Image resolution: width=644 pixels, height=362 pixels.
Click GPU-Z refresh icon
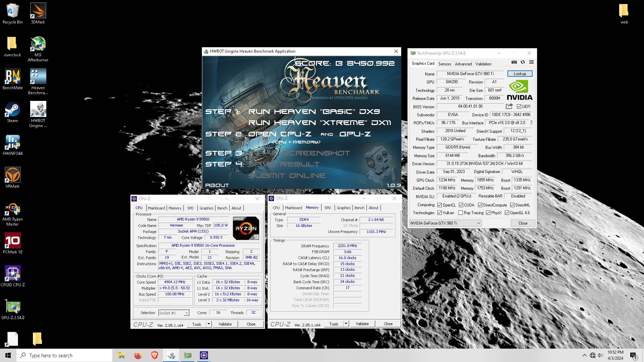click(523, 62)
